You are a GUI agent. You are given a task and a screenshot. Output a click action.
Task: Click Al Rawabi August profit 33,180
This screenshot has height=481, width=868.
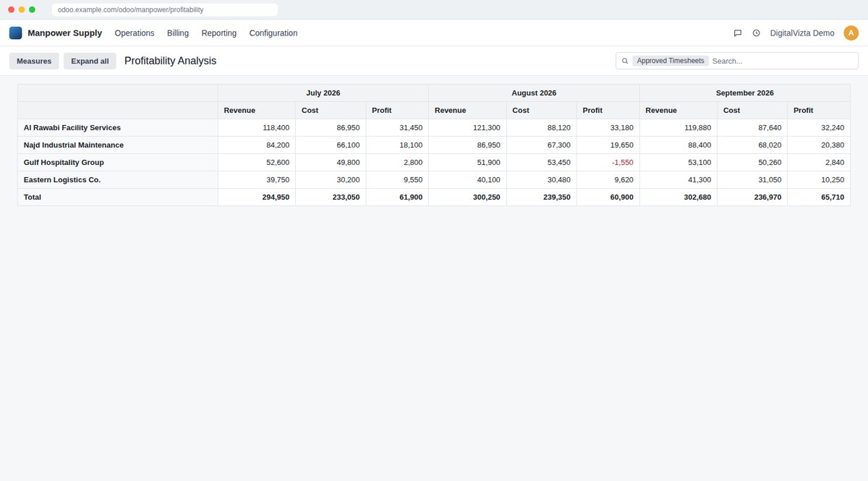click(x=608, y=127)
